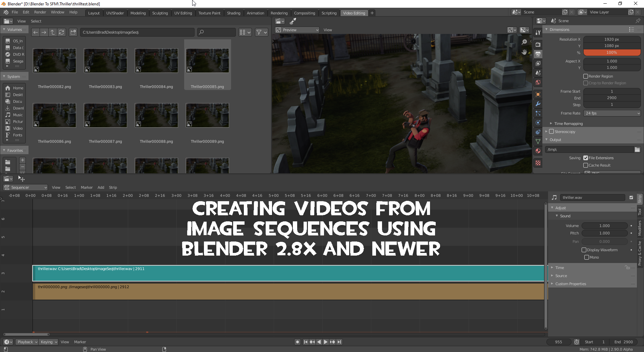Screen dimensions: 644x352
Task: Open the Fonts system bookmark
Action: click(x=15, y=135)
